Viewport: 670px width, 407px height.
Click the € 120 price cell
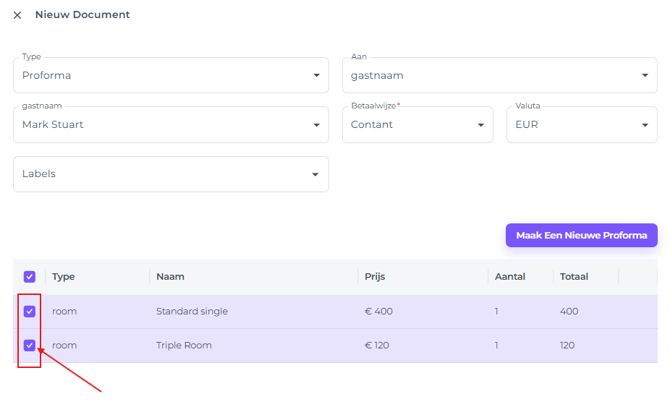pyautogui.click(x=379, y=345)
